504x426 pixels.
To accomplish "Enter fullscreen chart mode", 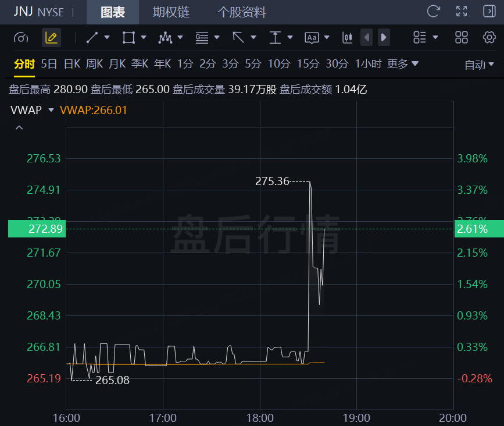I will (x=462, y=12).
